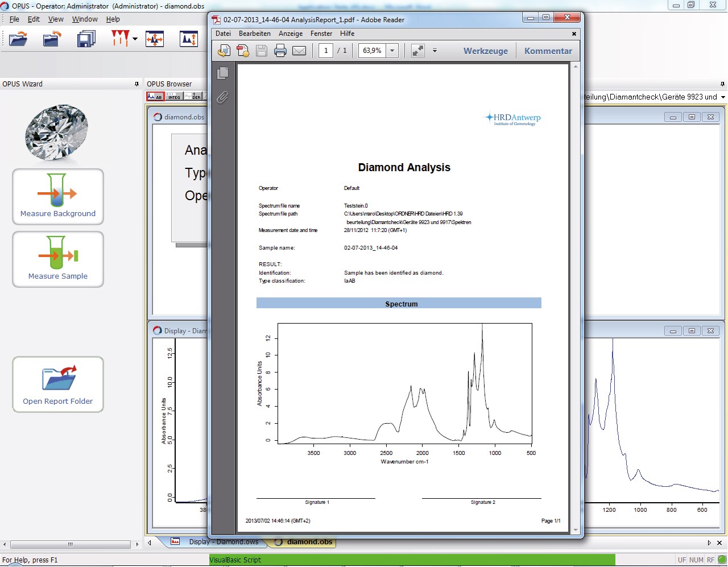Click the tab strip scroll-right arrow
This screenshot has width=728, height=567.
(x=709, y=543)
